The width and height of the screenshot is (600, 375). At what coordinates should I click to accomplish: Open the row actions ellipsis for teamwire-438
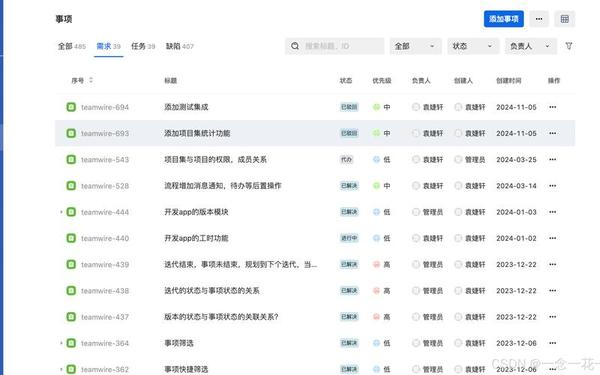click(x=553, y=290)
